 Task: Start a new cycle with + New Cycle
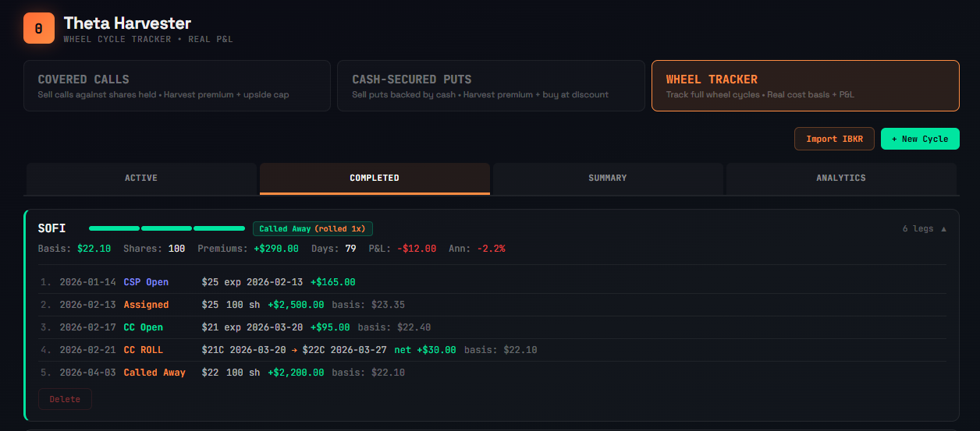pos(919,139)
